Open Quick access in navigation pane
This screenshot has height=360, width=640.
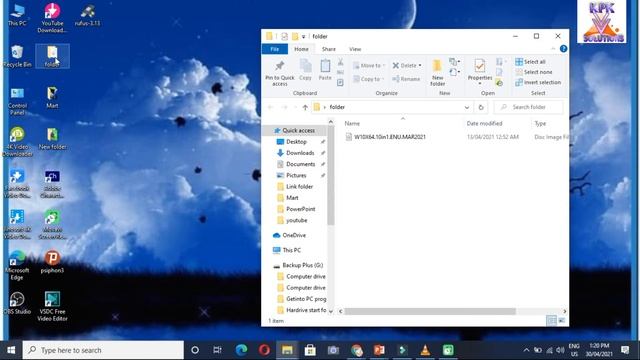[x=298, y=131]
